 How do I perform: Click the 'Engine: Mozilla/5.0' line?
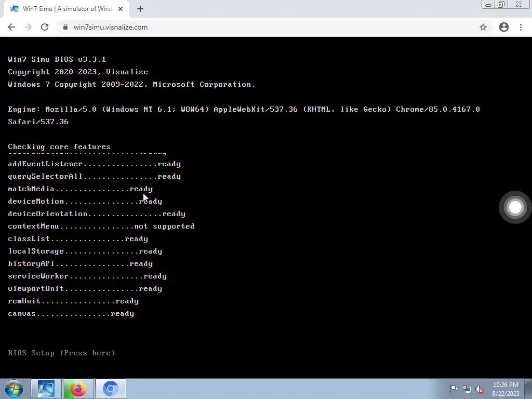click(x=244, y=109)
